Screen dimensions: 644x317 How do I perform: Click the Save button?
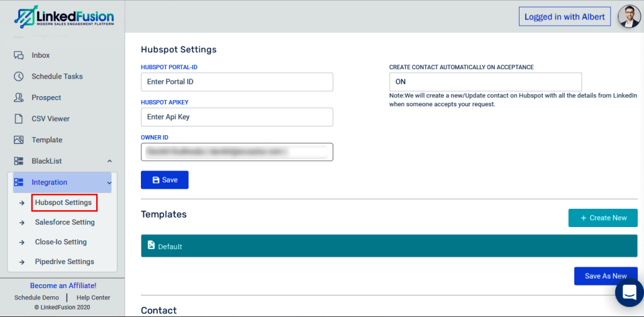point(165,180)
